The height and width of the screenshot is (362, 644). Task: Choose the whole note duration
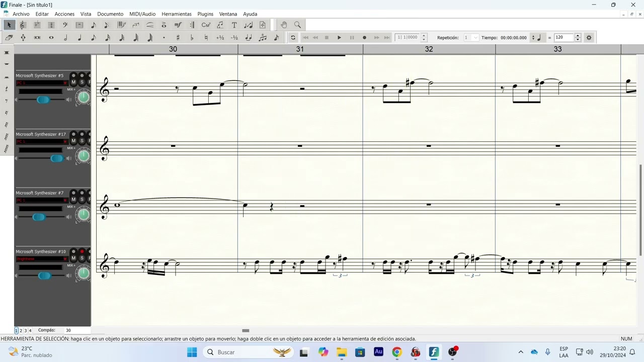coord(51,38)
